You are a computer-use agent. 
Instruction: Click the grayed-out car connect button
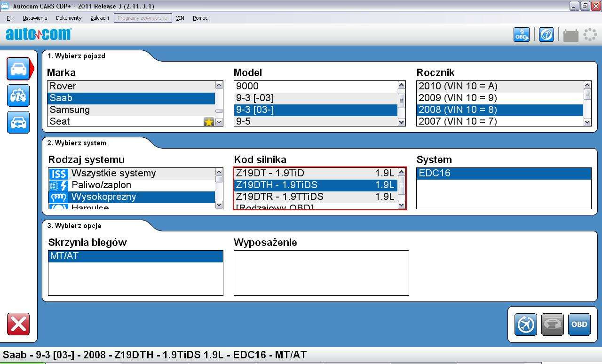click(553, 324)
